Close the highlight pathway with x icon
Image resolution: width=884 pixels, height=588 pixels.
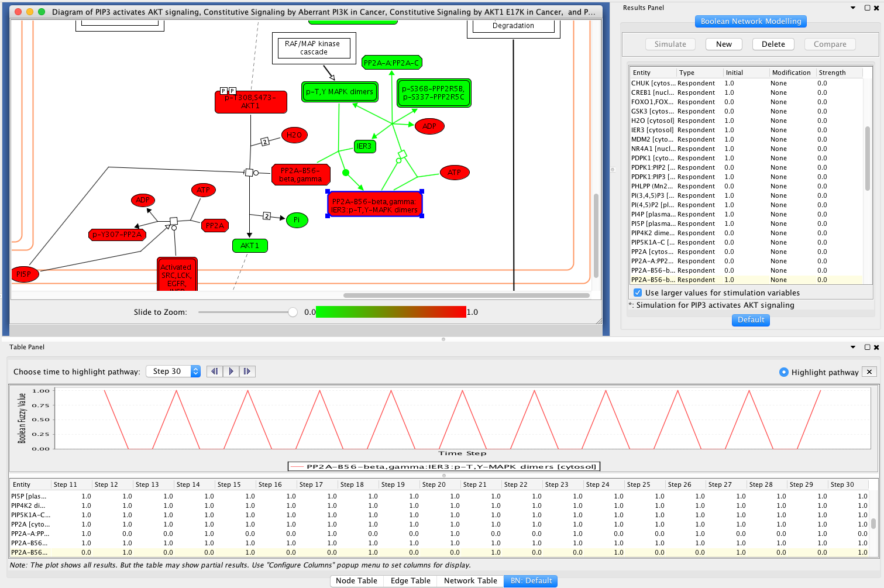point(869,372)
